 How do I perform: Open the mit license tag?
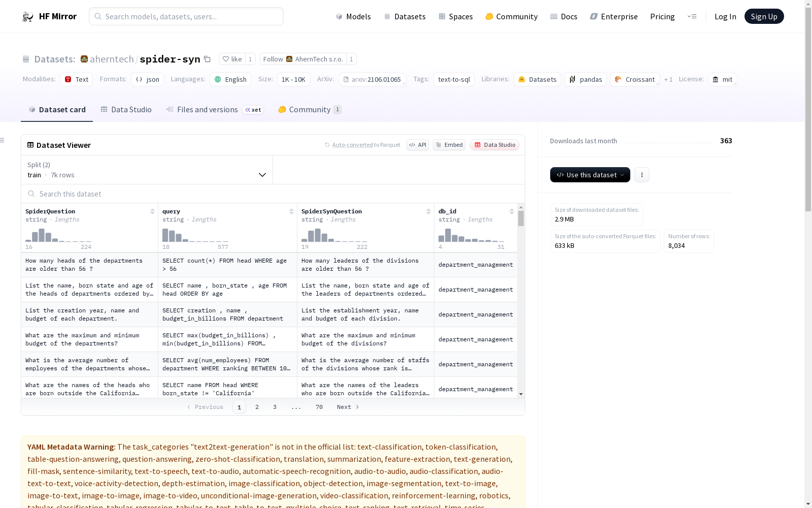click(x=723, y=79)
